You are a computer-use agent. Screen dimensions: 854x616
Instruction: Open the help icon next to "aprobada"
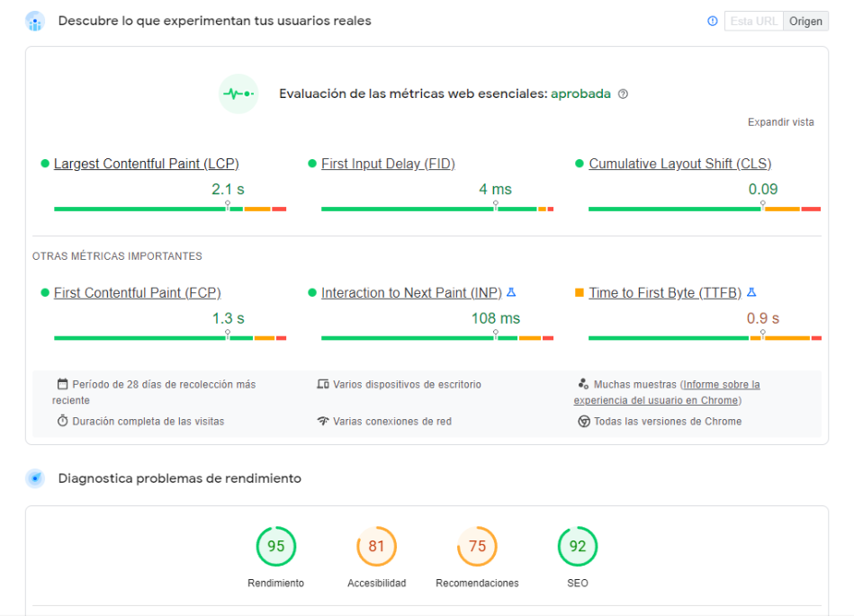coord(623,94)
